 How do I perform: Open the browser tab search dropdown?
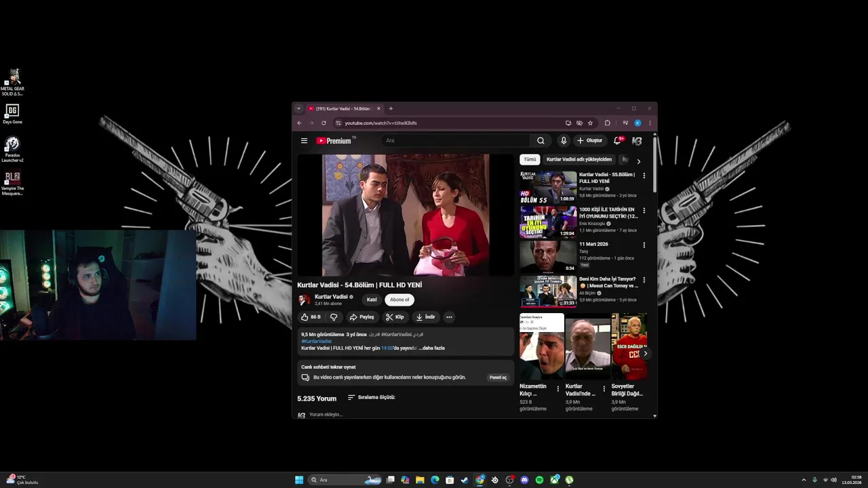(298, 108)
